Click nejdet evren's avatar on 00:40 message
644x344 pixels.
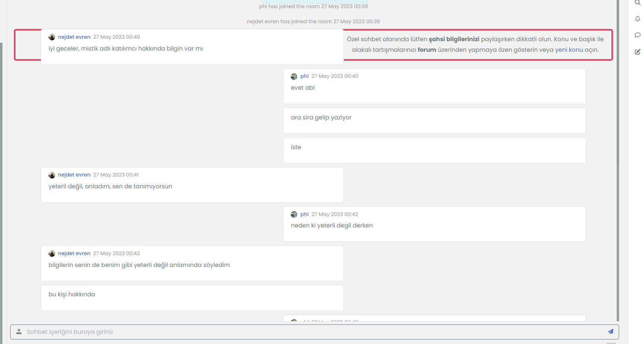(52, 37)
